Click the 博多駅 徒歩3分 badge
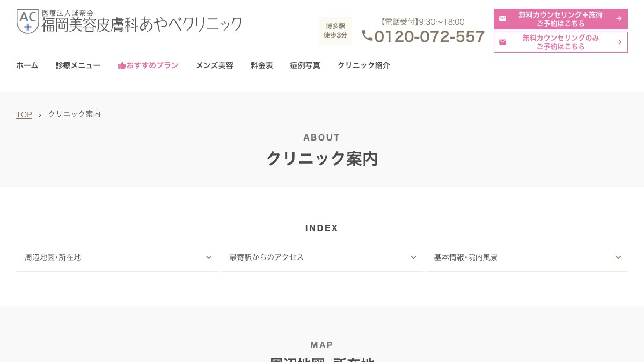 click(x=335, y=31)
